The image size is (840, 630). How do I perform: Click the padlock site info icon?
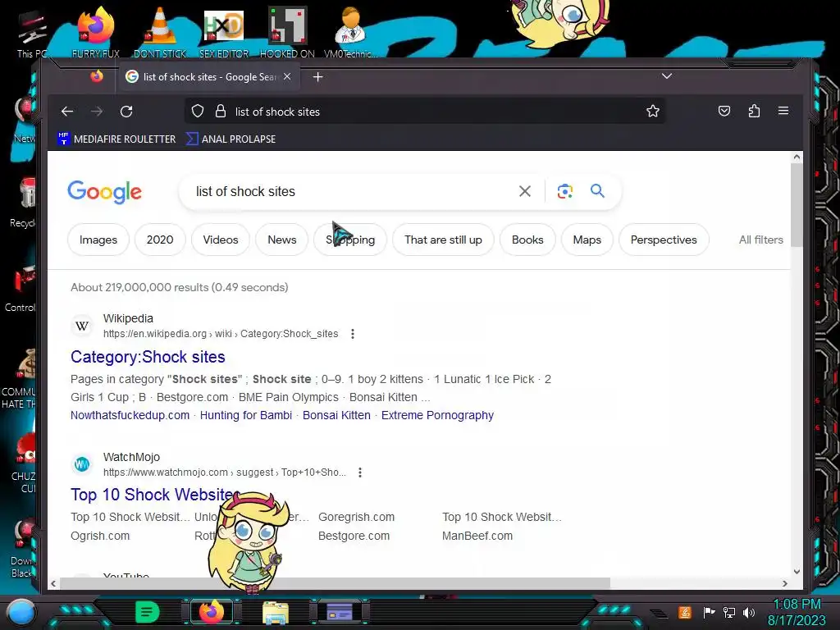pos(220,112)
